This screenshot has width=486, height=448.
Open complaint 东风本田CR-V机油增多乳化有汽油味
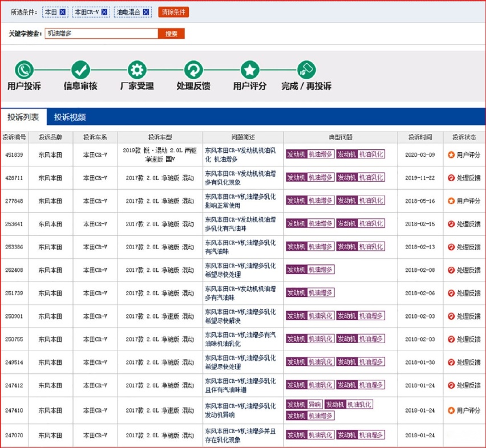pos(240,247)
